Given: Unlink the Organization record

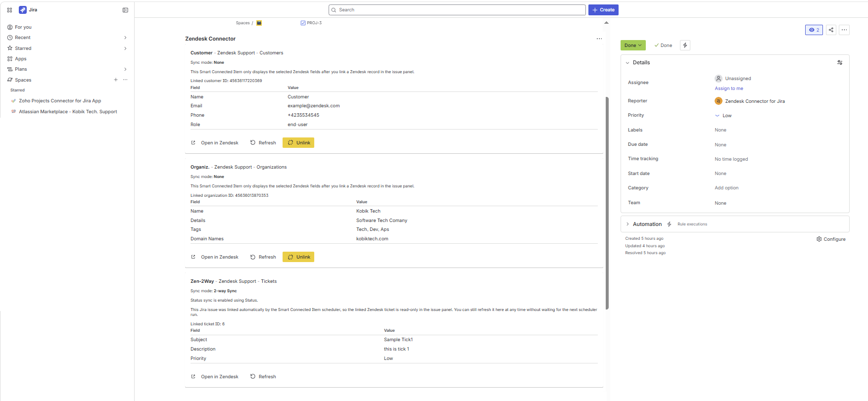Looking at the screenshot, I should point(298,257).
